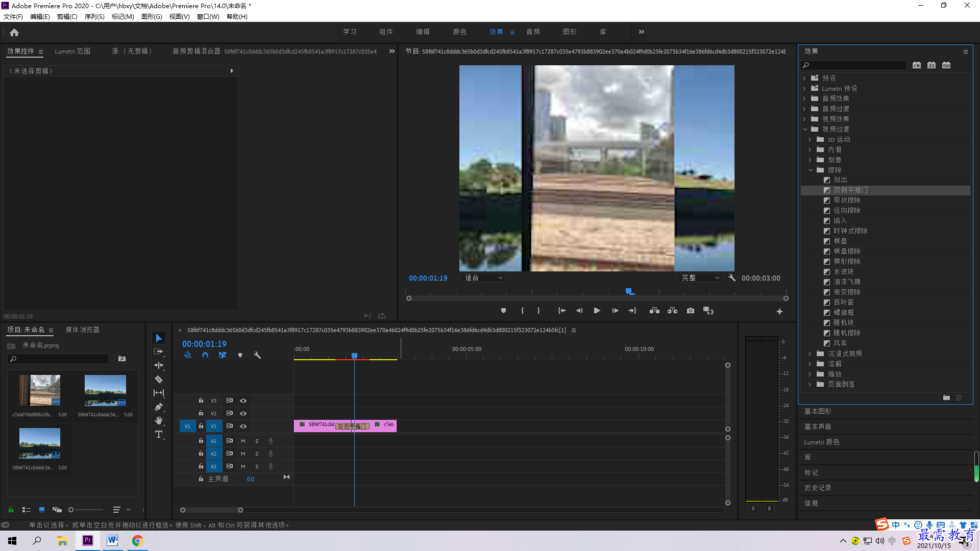Add marker in timeline header
980x551 pixels.
(x=240, y=355)
